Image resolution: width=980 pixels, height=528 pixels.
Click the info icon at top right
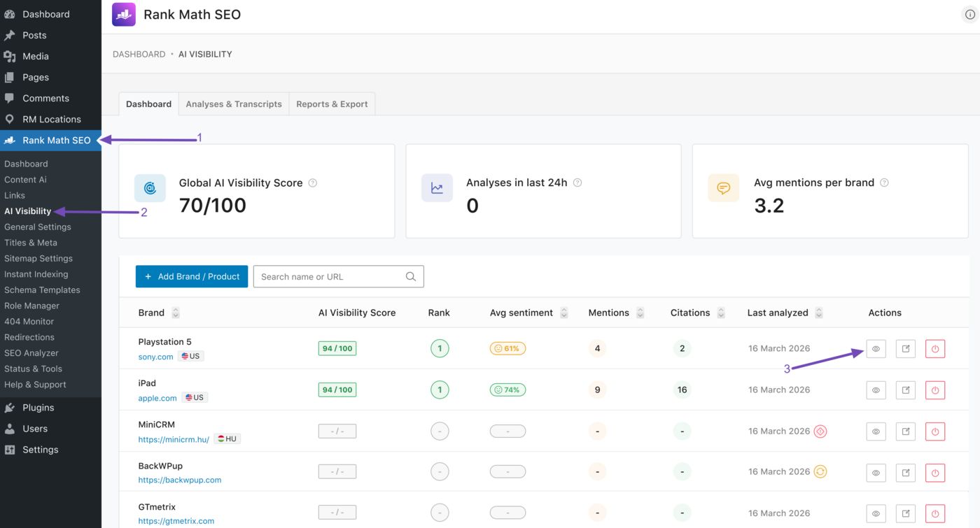(x=970, y=14)
